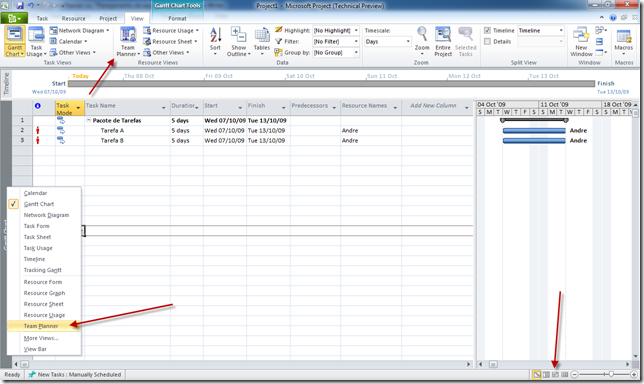Open the Other Views dropdown in Task Views
This screenshot has width=644, height=384.
click(72, 53)
